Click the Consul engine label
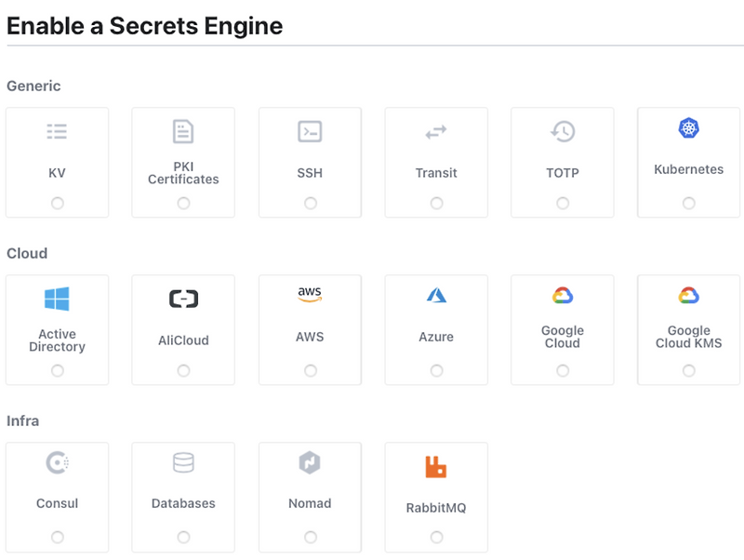This screenshot has width=744, height=560. 58,503
